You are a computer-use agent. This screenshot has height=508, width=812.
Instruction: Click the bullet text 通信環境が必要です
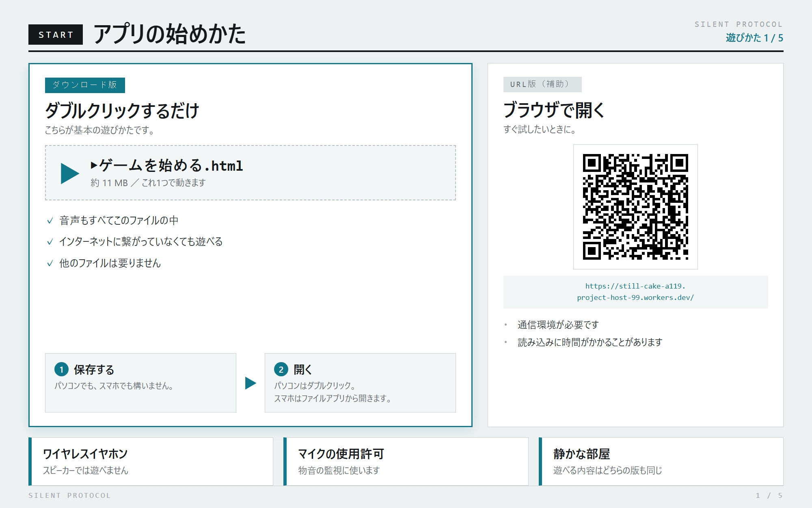tap(558, 325)
